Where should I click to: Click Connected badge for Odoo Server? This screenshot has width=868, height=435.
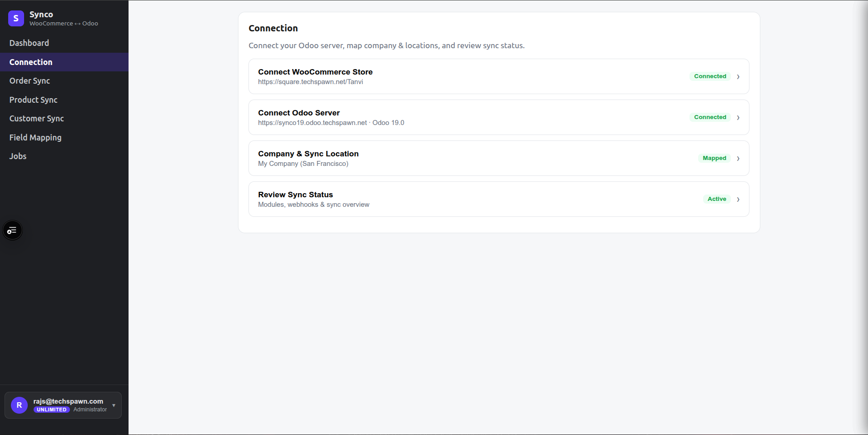pos(710,117)
